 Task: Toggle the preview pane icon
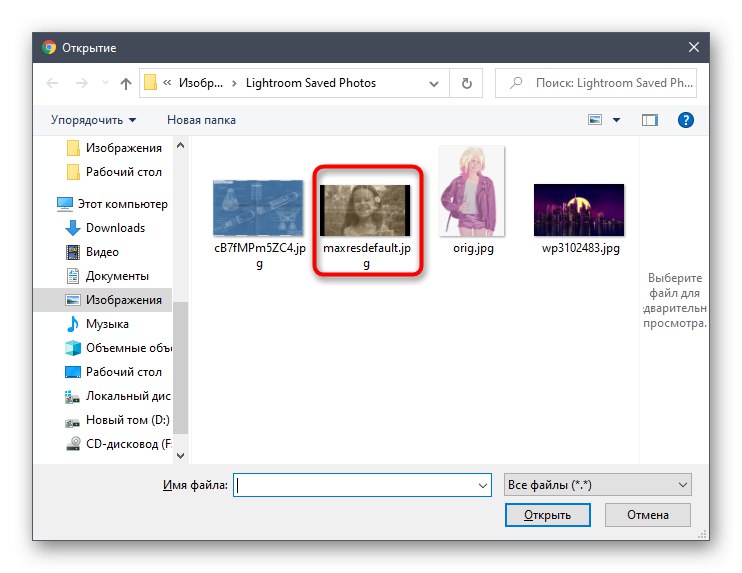[x=650, y=120]
